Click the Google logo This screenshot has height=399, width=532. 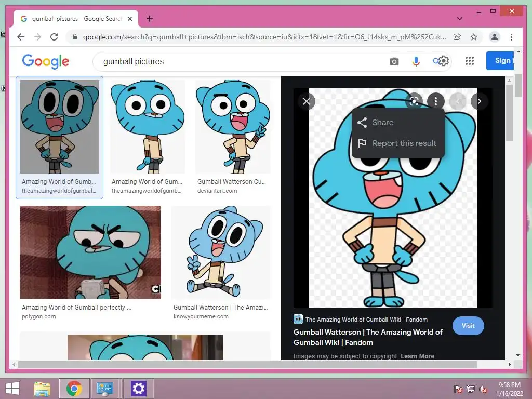[x=46, y=61]
